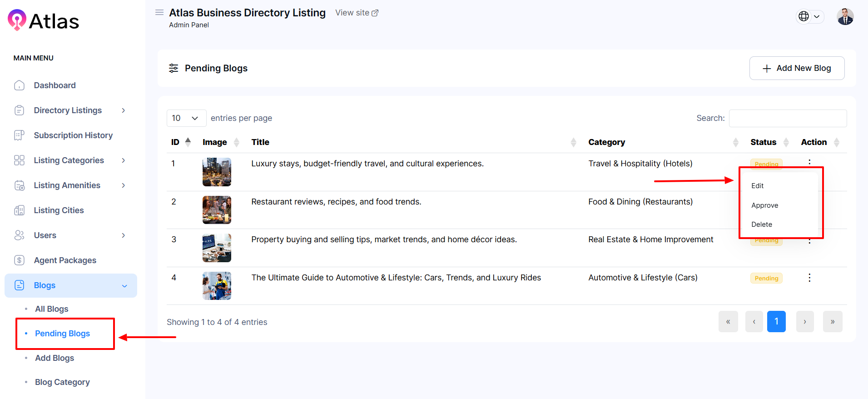Click the user profile avatar
Viewport: 868px width, 399px height.
[845, 17]
